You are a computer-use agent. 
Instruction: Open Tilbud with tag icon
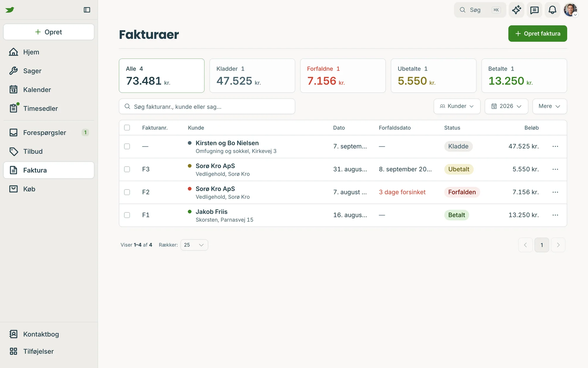[x=49, y=152]
